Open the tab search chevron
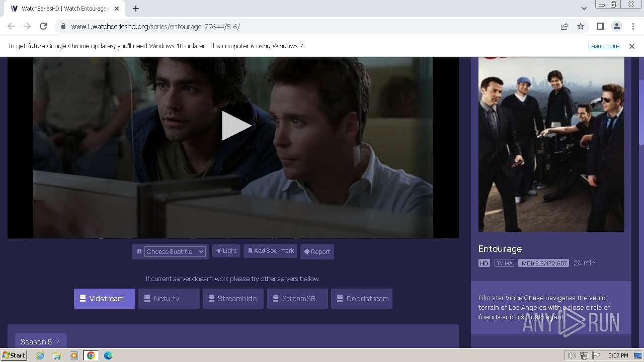 [x=584, y=8]
